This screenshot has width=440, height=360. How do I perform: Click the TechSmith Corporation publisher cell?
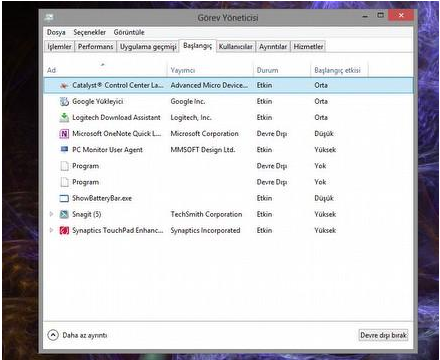206,214
